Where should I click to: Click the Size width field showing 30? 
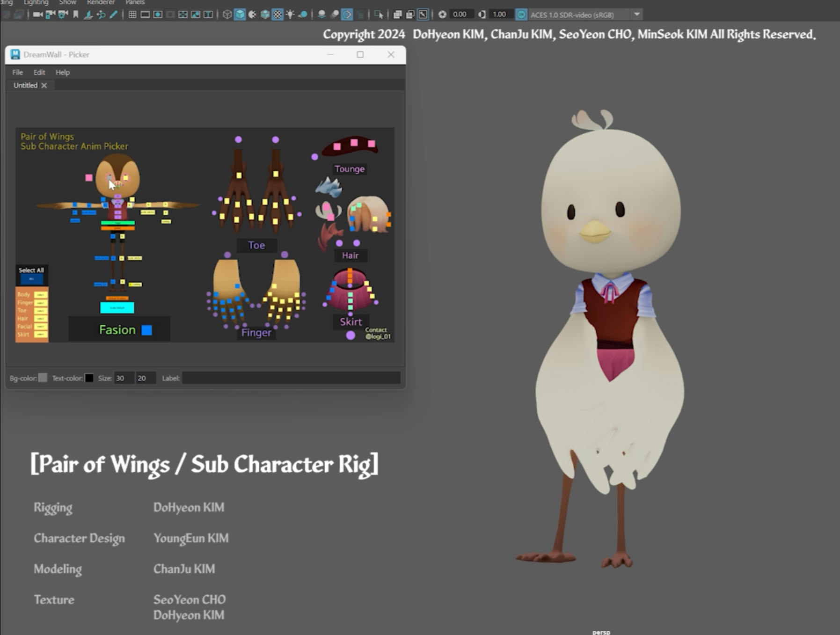124,378
